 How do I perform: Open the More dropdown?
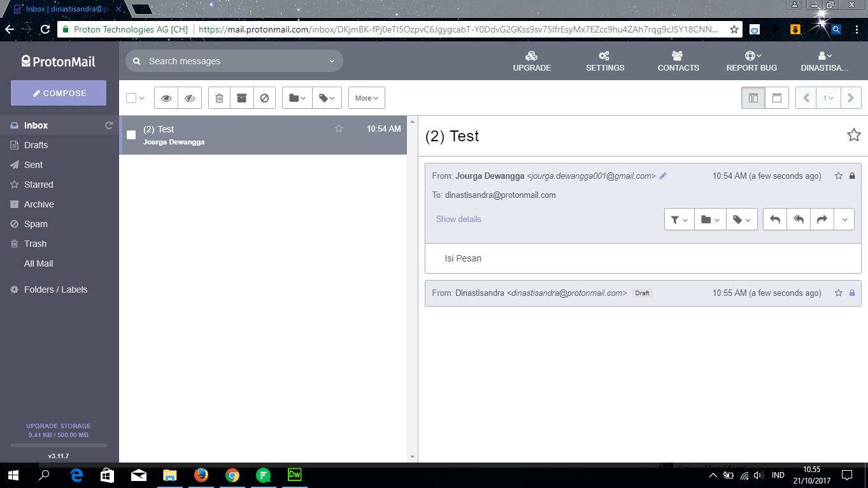click(367, 98)
